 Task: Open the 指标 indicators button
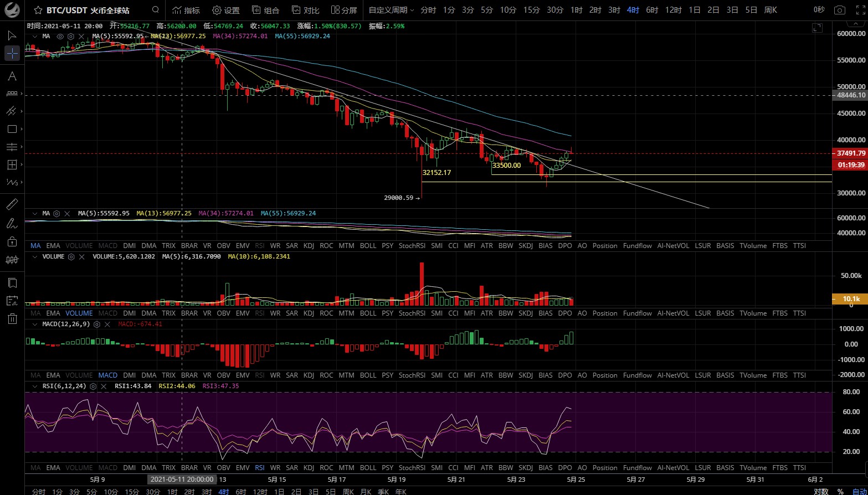(x=186, y=10)
